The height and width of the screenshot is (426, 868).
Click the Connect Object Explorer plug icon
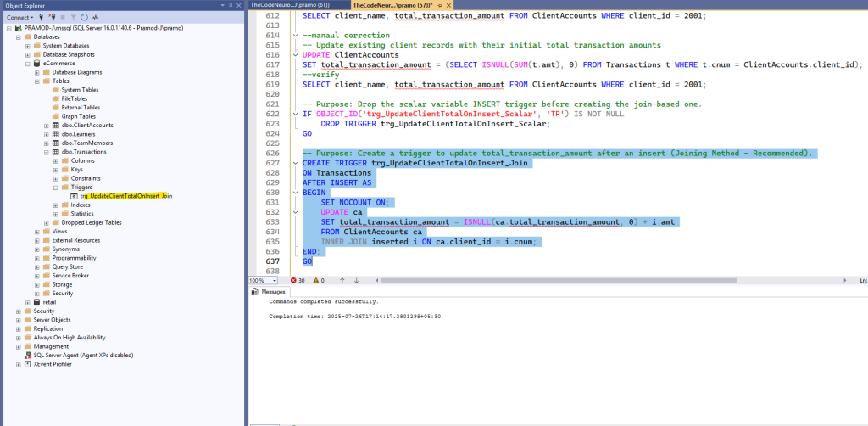(x=41, y=17)
